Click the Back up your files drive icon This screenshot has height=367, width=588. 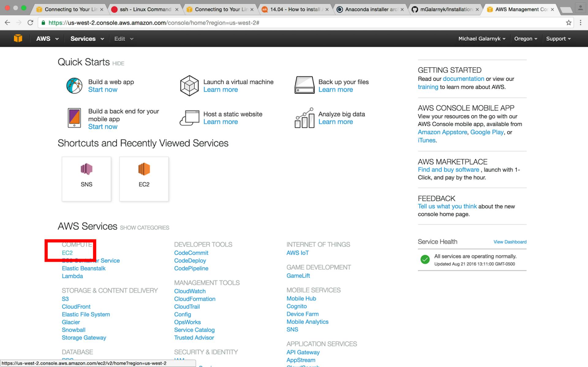tap(304, 85)
